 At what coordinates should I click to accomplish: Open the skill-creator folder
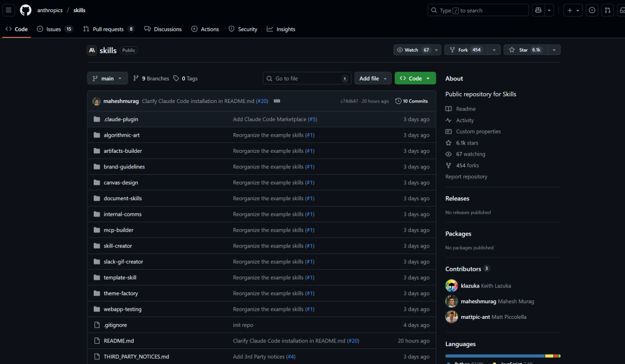(117, 246)
